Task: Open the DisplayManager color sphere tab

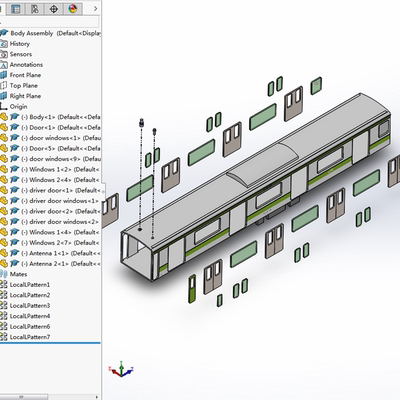Action: click(73, 9)
